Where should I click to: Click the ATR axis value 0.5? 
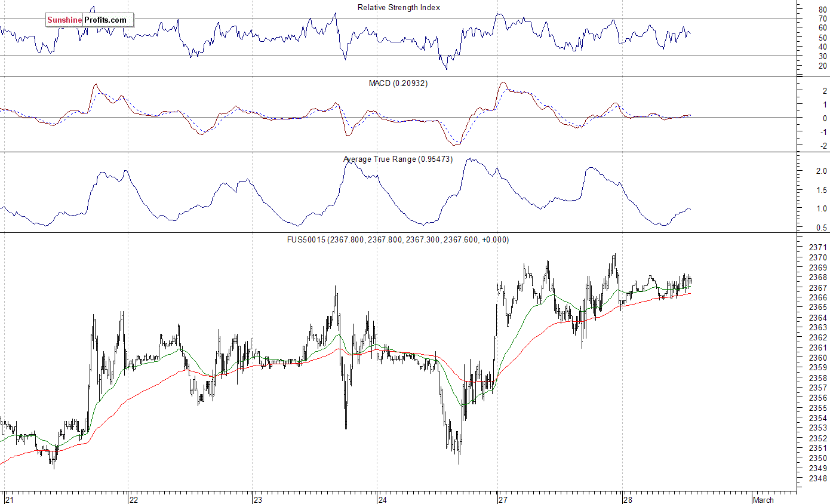click(822, 228)
